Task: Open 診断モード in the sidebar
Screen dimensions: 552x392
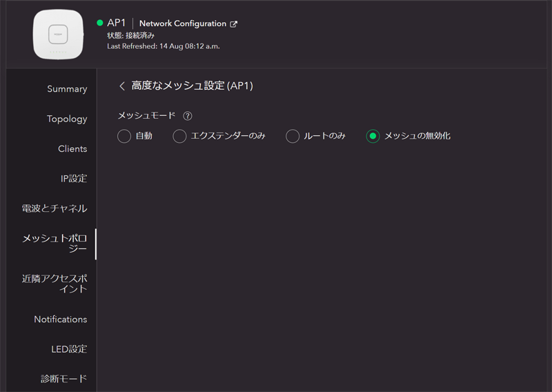Action: tap(63, 378)
